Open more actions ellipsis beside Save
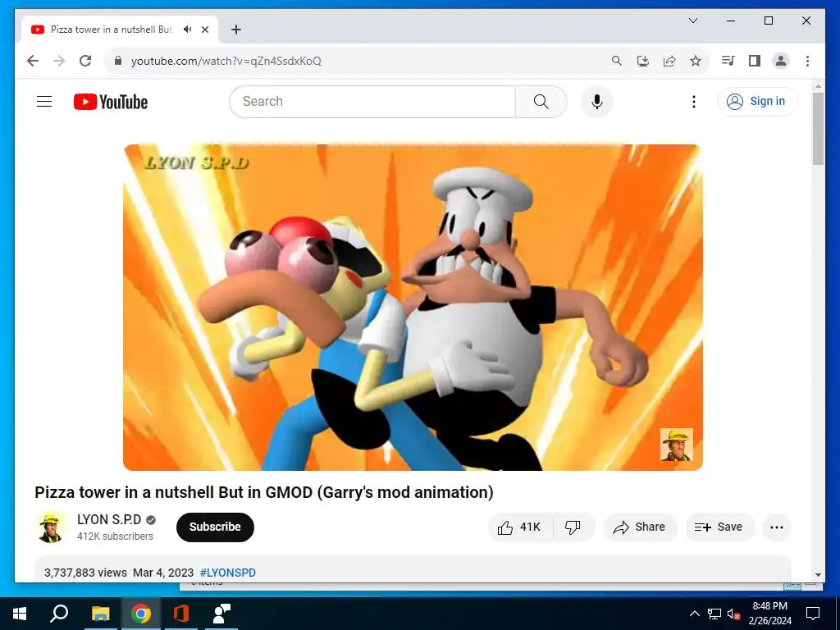Viewport: 840px width, 630px height. pyautogui.click(x=776, y=527)
